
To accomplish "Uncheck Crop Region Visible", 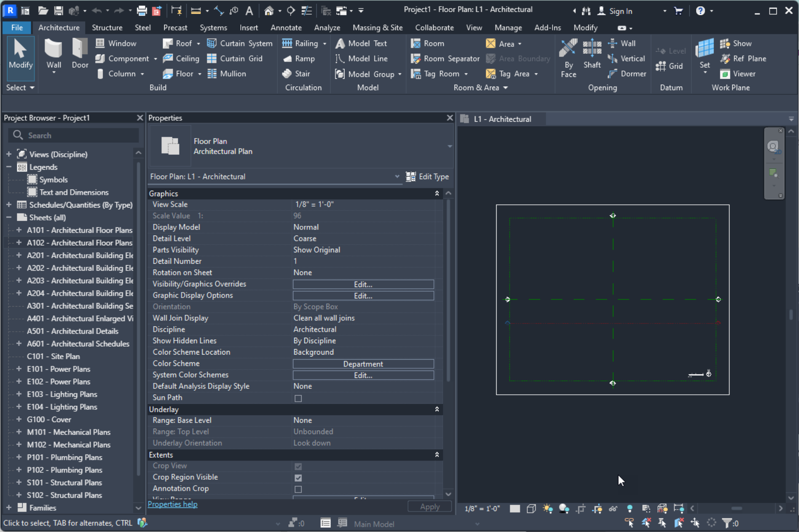I will [x=298, y=477].
